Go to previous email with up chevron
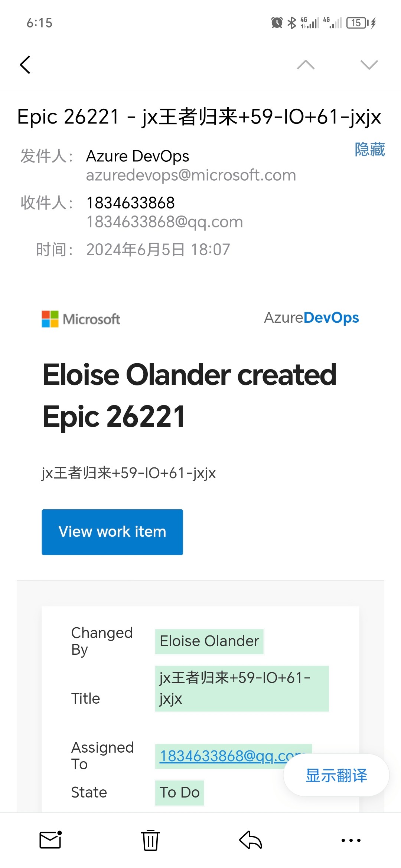This screenshot has height=868, width=401. [x=306, y=65]
